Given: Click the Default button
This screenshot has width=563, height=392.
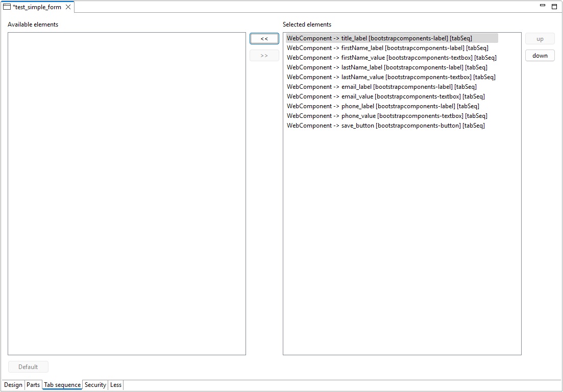Looking at the screenshot, I should [x=28, y=367].
